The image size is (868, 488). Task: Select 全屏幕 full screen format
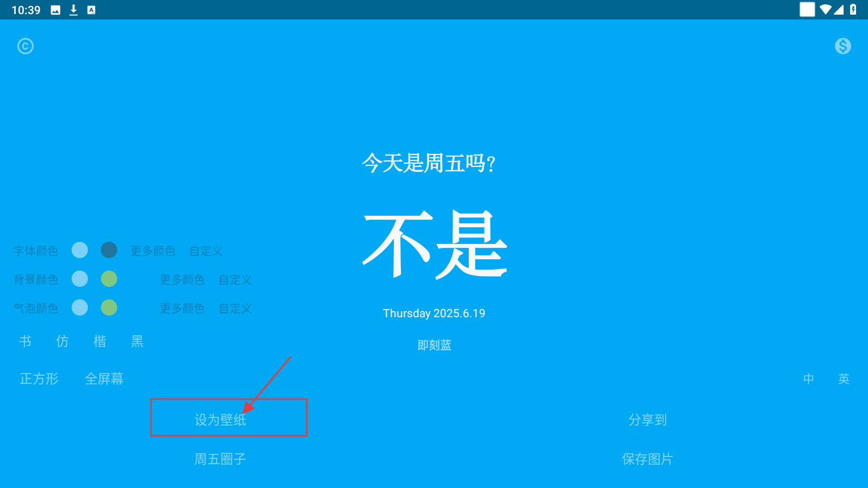104,378
